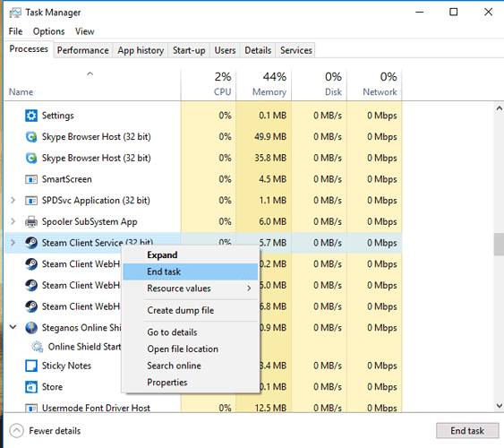The width and height of the screenshot is (504, 448).
Task: Click the 12.5 MB memory value
Action: tap(270, 408)
